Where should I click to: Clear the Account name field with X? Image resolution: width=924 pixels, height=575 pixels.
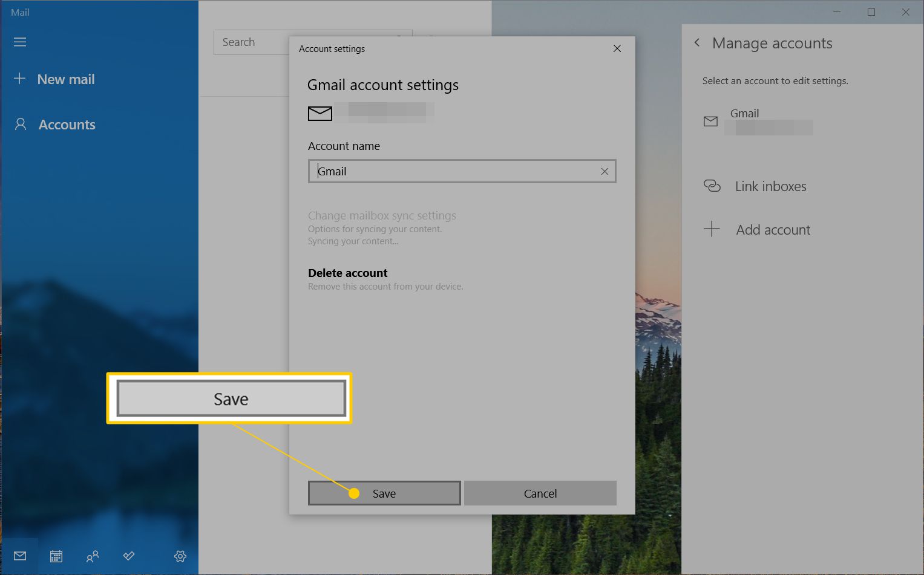(x=605, y=172)
